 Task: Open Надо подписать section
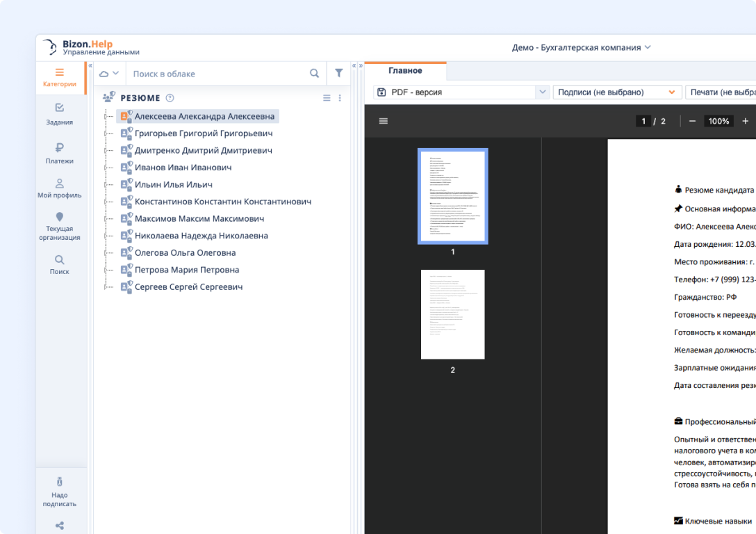tap(59, 492)
